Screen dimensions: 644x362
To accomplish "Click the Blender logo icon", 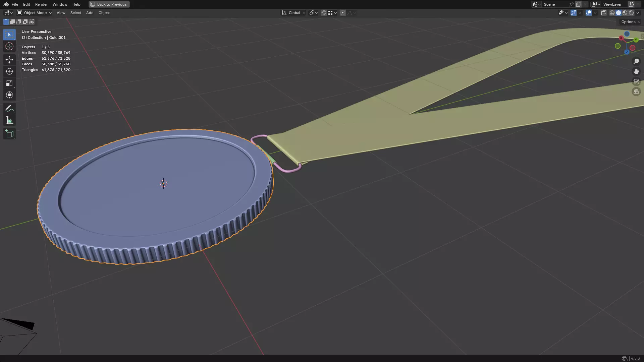I will coord(6,4).
